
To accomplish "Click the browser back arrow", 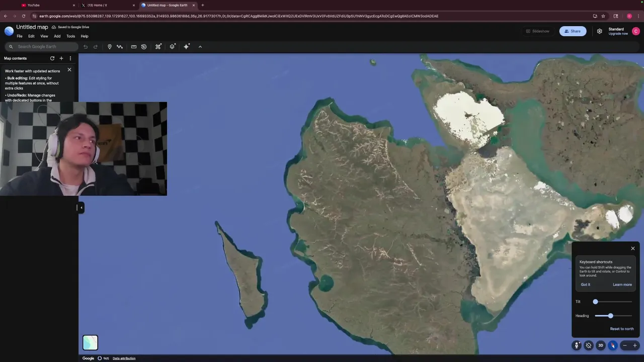I will coord(6,16).
